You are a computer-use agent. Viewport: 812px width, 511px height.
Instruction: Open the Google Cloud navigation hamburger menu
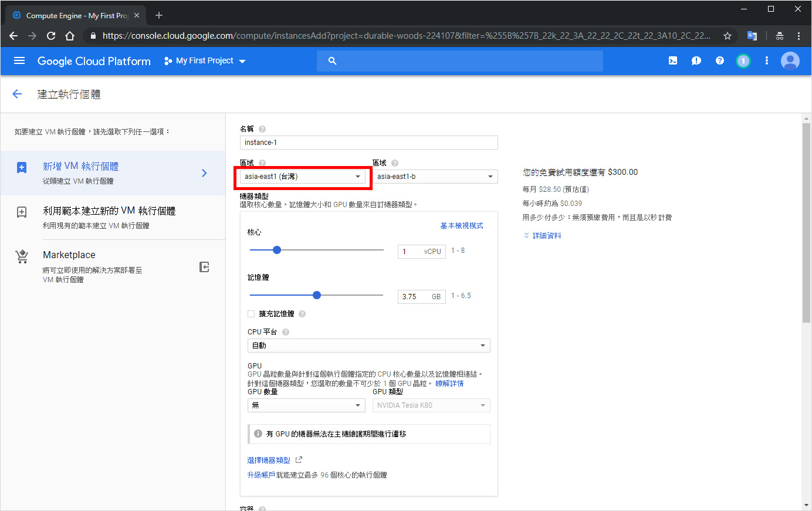pyautogui.click(x=19, y=60)
